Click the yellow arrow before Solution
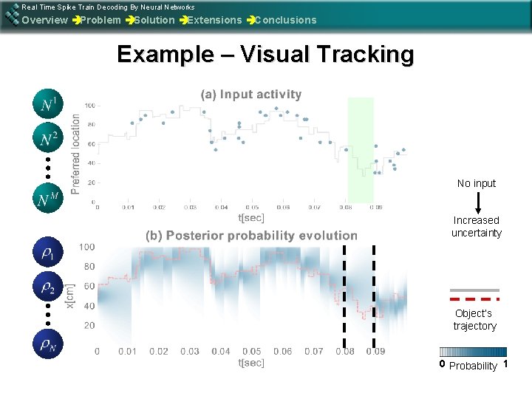This screenshot has height=399, width=532. tap(130, 21)
